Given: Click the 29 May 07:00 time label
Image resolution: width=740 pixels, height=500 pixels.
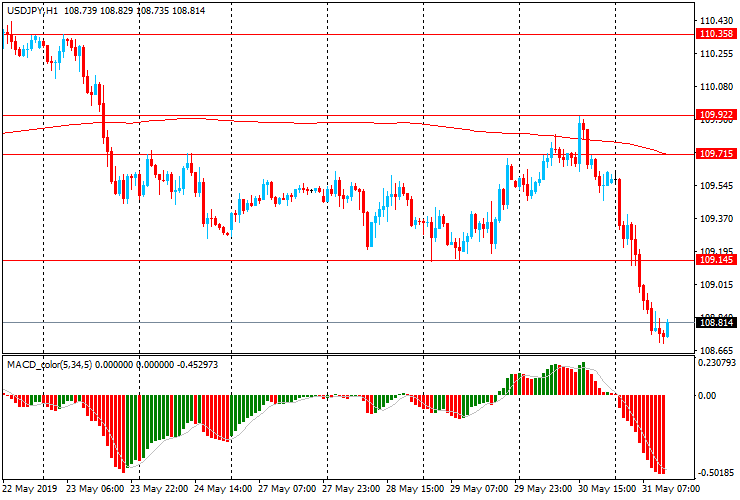Looking at the screenshot, I should (479, 488).
